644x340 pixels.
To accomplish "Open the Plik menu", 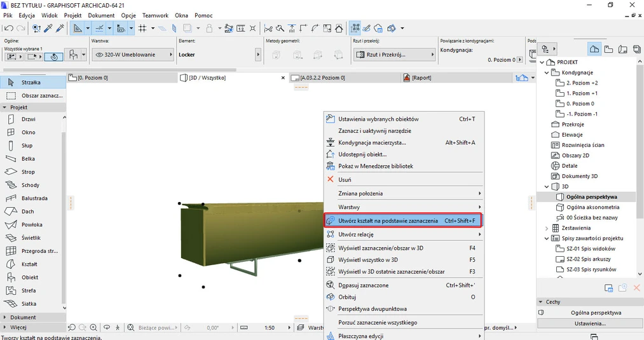I will [8, 15].
